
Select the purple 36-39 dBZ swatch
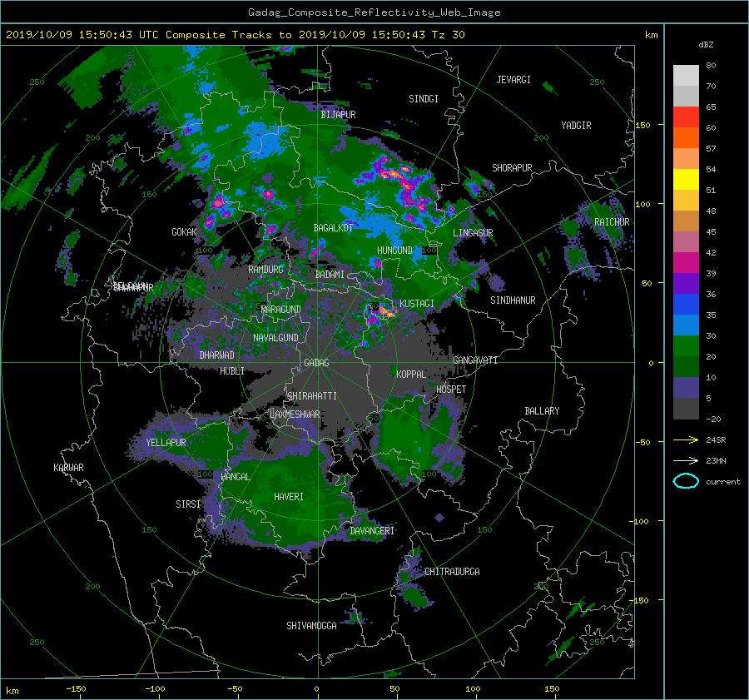point(686,284)
